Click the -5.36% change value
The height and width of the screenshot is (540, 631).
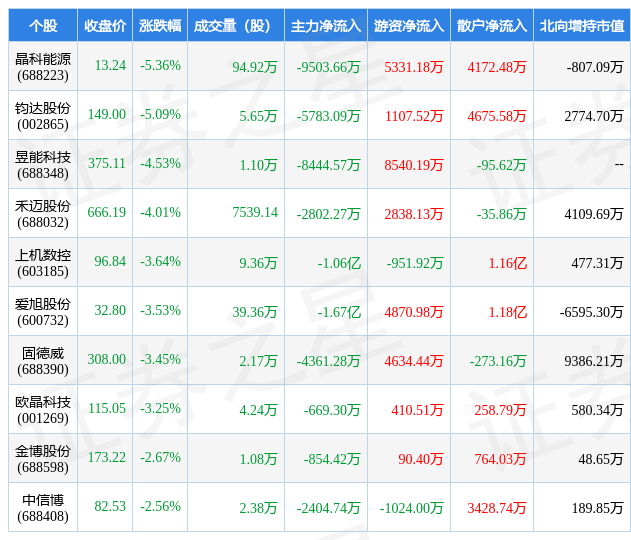pos(161,65)
